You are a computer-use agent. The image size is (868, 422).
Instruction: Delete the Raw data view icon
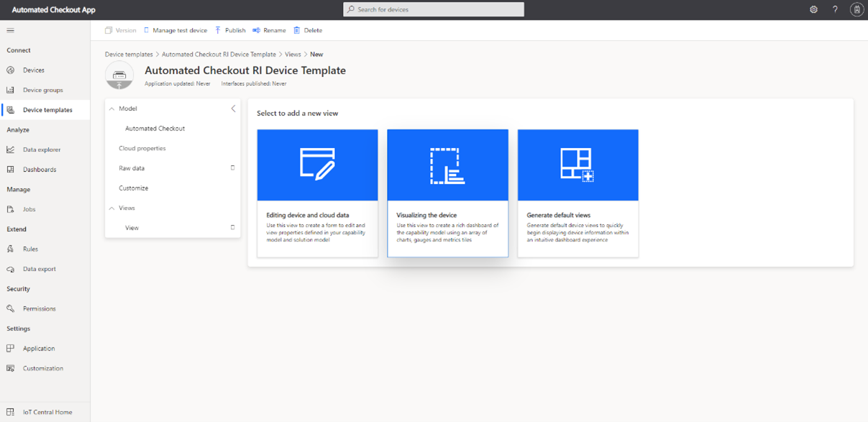232,168
